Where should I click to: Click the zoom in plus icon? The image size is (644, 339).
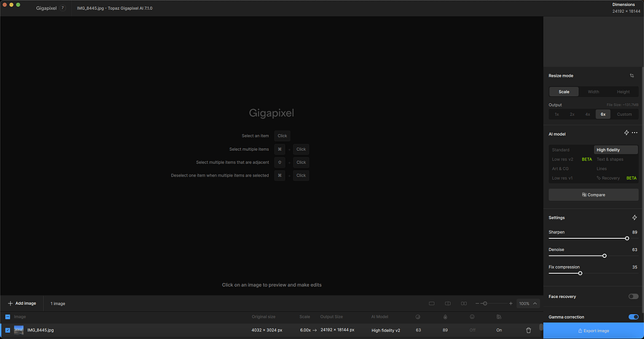[511, 303]
